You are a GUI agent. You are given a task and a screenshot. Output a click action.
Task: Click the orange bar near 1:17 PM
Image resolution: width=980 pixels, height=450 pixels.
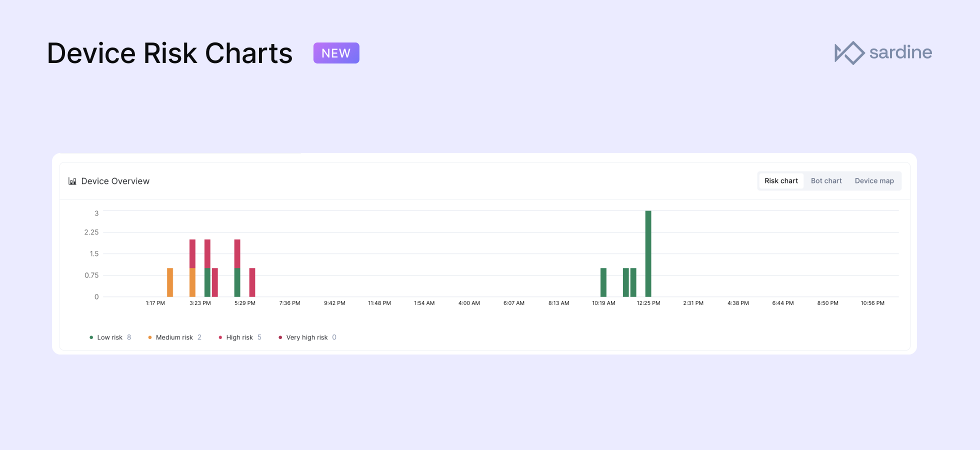tap(170, 282)
